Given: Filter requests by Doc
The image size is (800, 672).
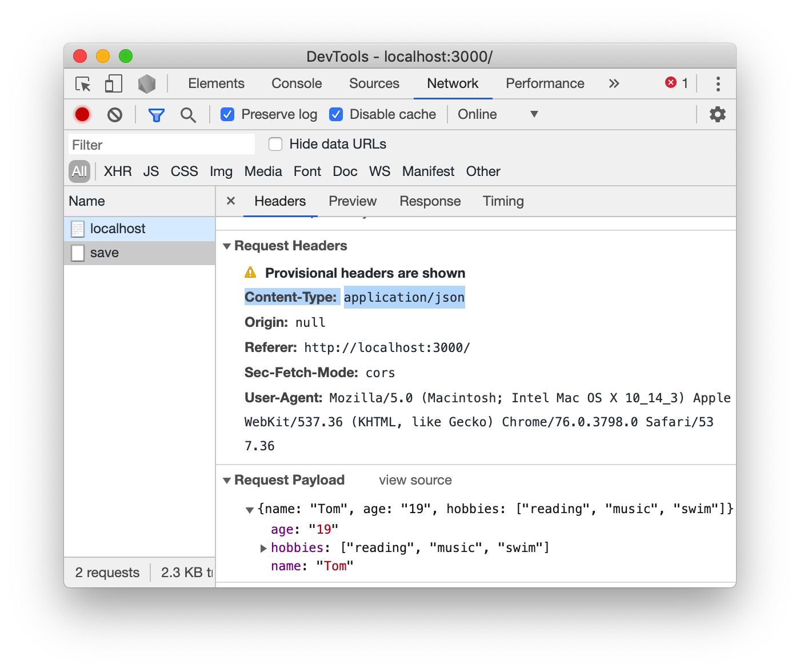Looking at the screenshot, I should tap(345, 171).
